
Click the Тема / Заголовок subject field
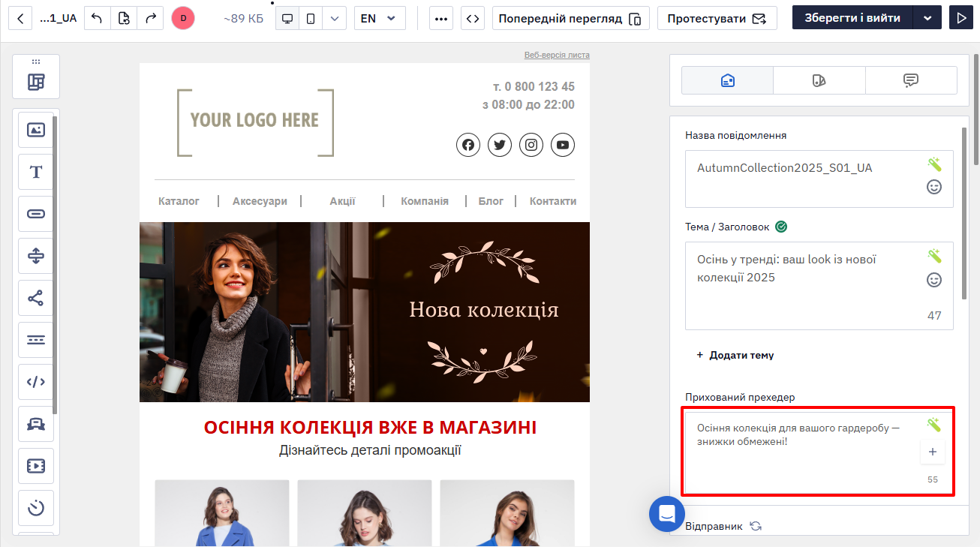(819, 286)
